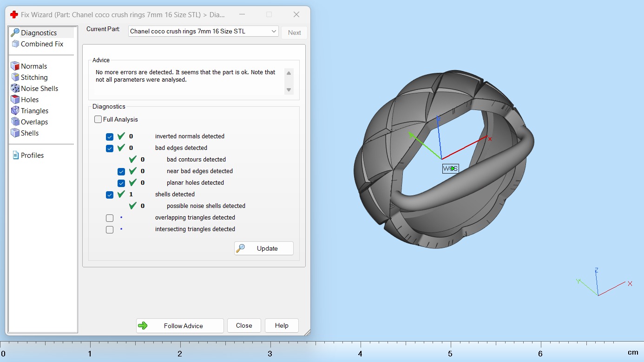Click the Shells cube icon
Viewport: 644px width, 362px height.
pos(15,133)
